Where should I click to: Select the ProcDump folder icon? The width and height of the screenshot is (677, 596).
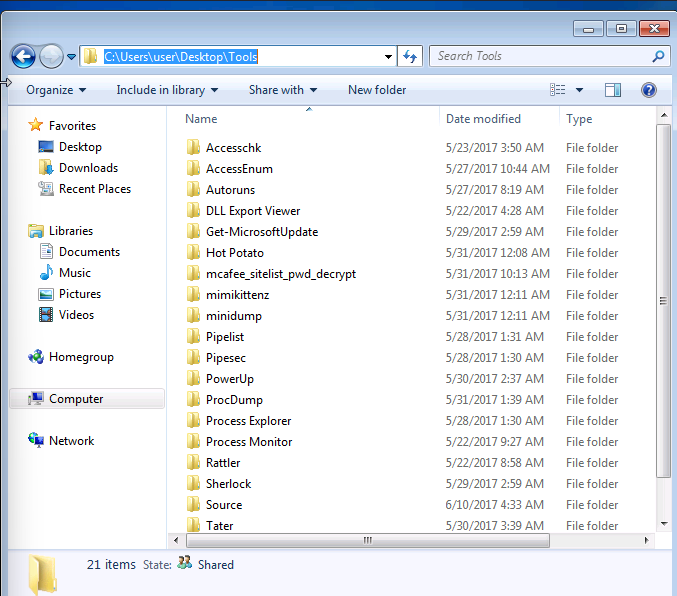tap(193, 399)
